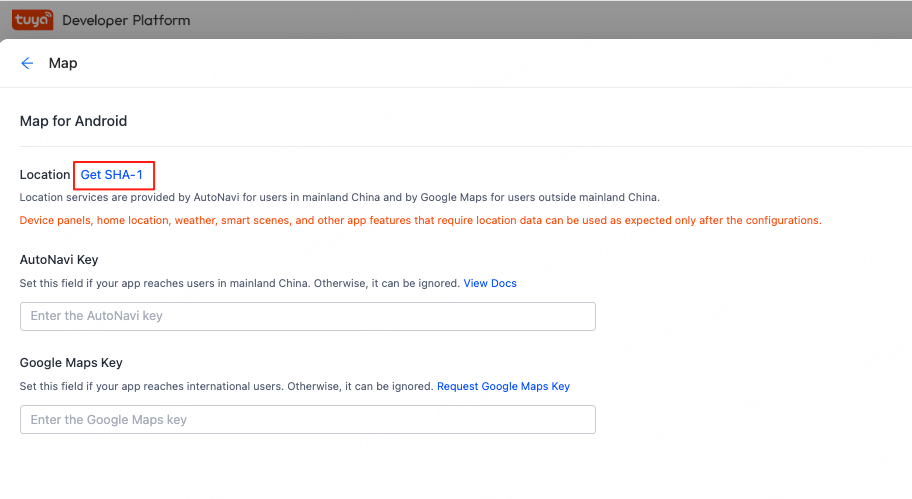The width and height of the screenshot is (912, 499).
Task: Click the Developer Platform header title
Action: tap(126, 20)
